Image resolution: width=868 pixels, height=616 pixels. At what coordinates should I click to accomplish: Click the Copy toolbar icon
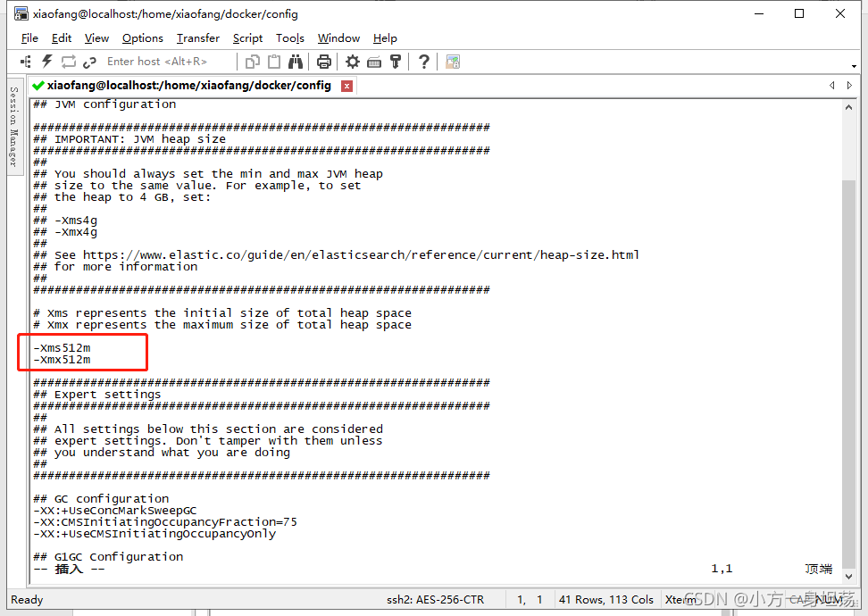click(253, 62)
